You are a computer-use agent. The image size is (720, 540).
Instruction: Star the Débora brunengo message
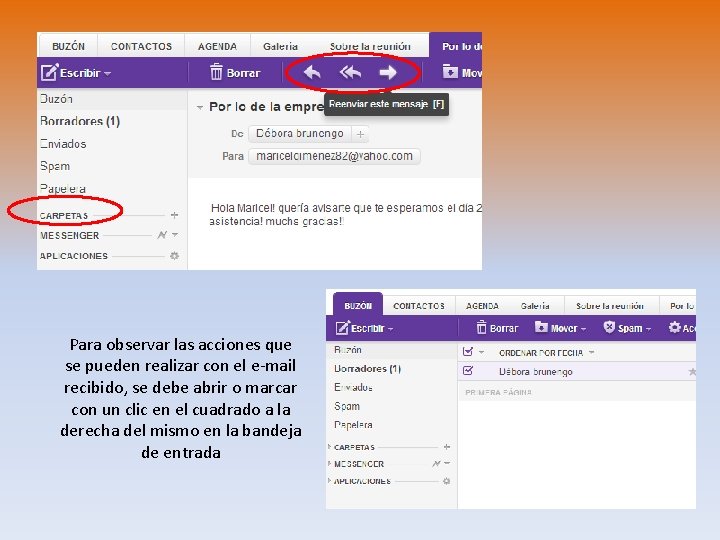pos(692,372)
